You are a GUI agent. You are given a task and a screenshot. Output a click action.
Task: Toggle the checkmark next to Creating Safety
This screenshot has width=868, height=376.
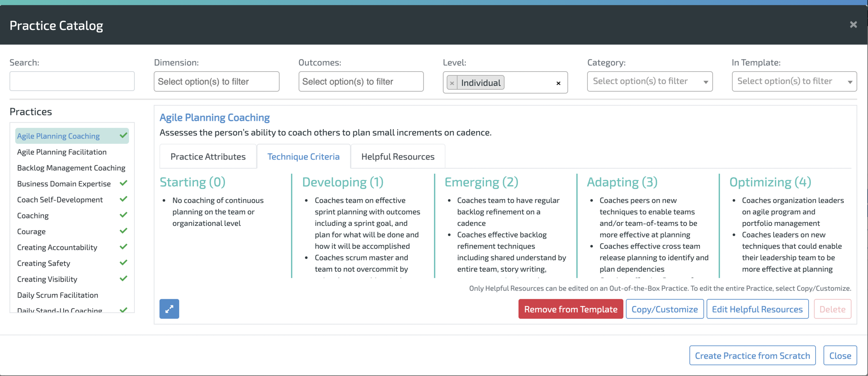124,262
